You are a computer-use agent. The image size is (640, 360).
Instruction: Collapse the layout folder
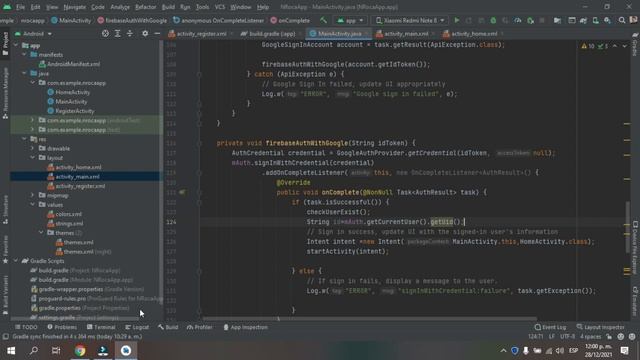(33, 158)
